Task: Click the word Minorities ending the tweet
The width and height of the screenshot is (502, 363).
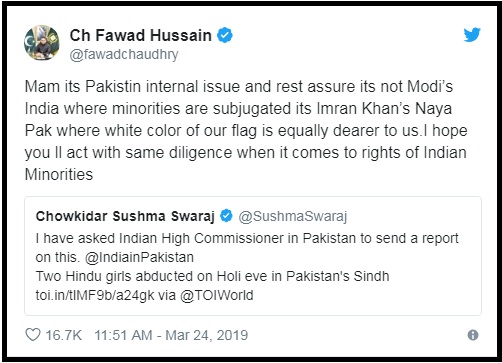Action: [59, 174]
